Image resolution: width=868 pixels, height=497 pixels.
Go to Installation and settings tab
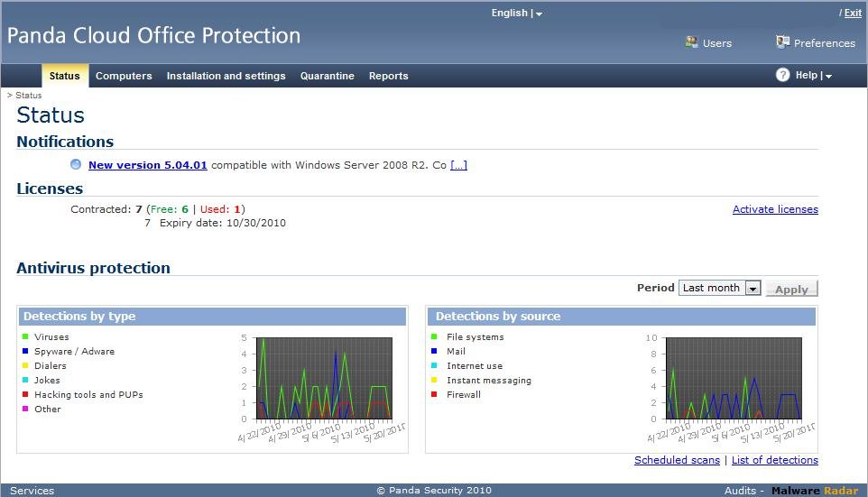(x=226, y=77)
